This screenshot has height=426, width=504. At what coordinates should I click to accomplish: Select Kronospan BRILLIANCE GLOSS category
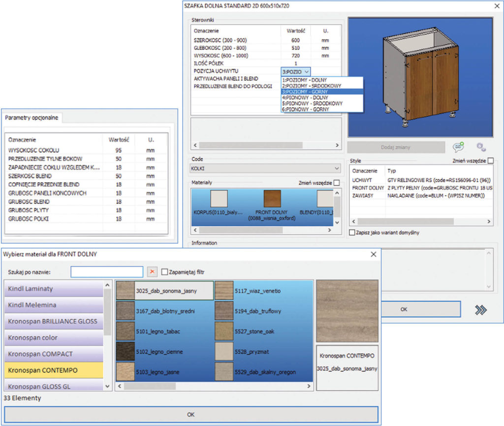point(54,321)
